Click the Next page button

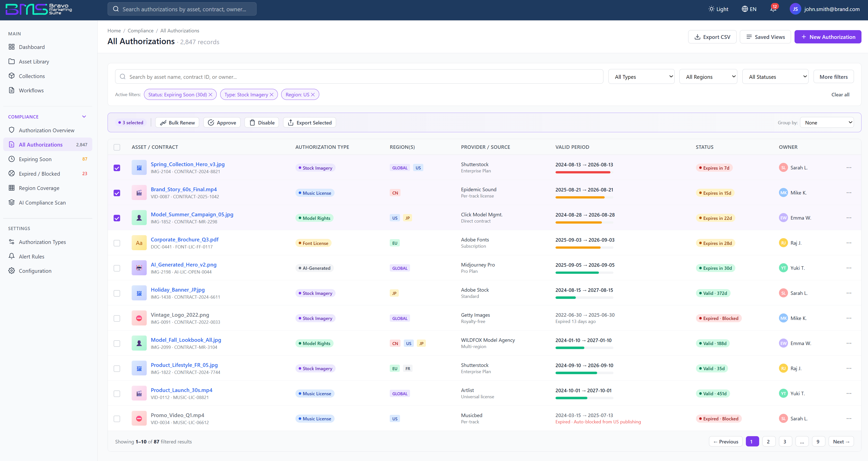click(x=841, y=441)
